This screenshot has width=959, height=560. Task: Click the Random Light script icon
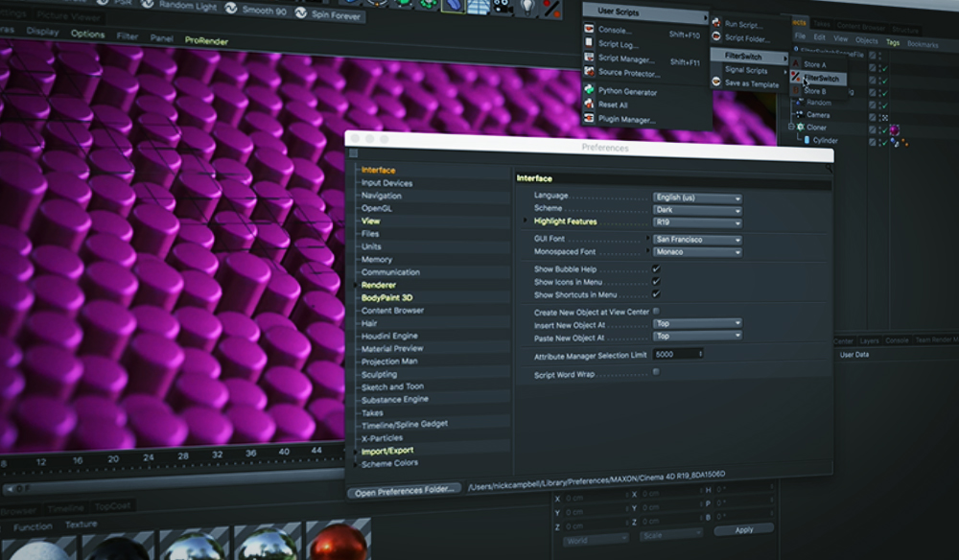[148, 4]
